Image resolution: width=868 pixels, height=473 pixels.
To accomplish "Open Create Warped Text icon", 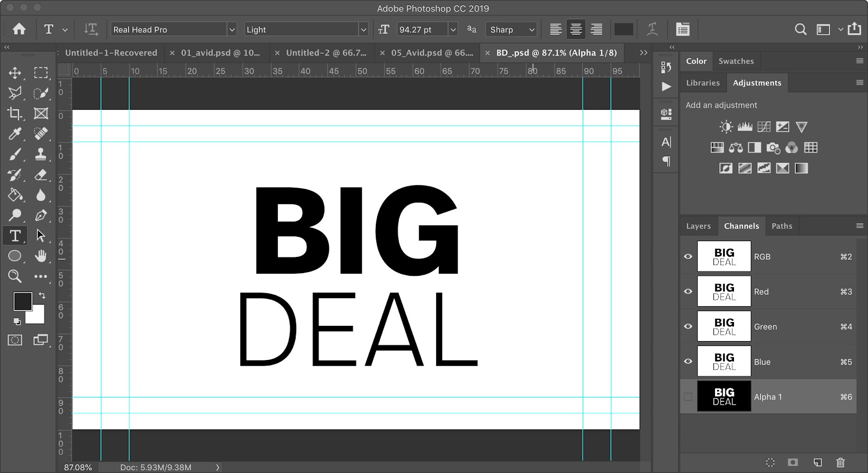I will click(652, 29).
